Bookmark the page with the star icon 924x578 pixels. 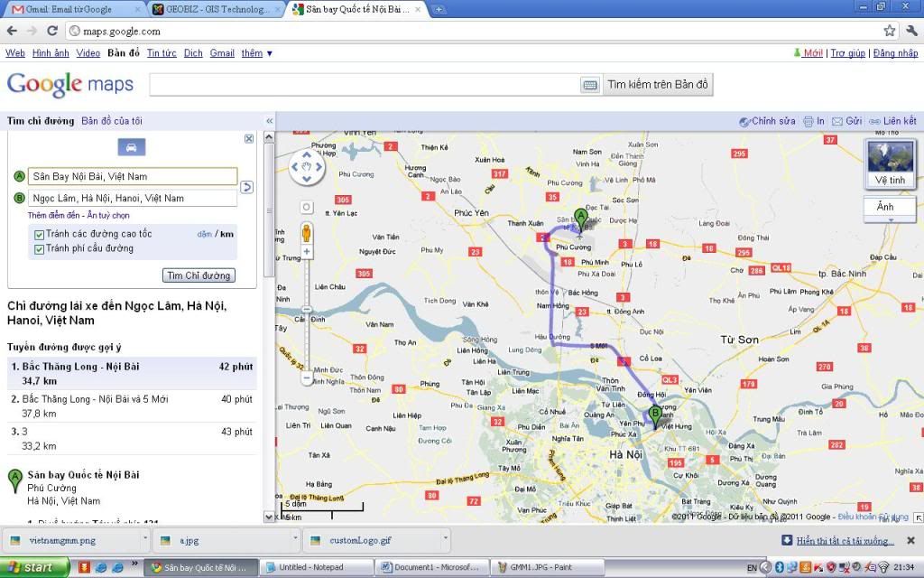[x=890, y=31]
